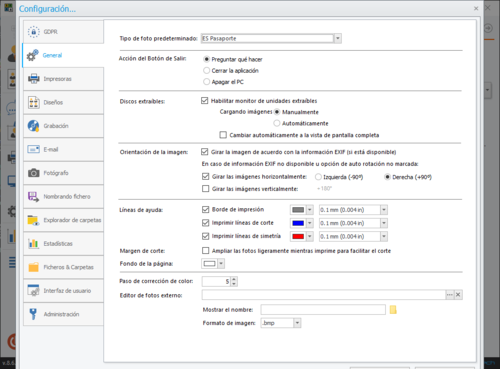
Task: Toggle 'Girar las imágenes horizontalmente' checkbox
Action: (x=205, y=177)
